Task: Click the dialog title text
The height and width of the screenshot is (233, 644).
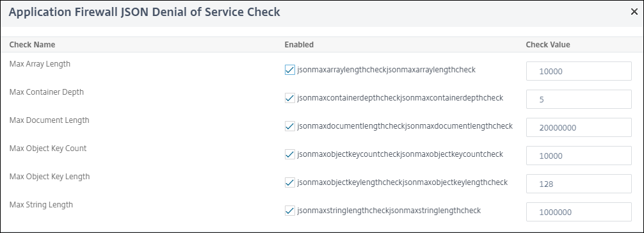Action: (x=144, y=12)
